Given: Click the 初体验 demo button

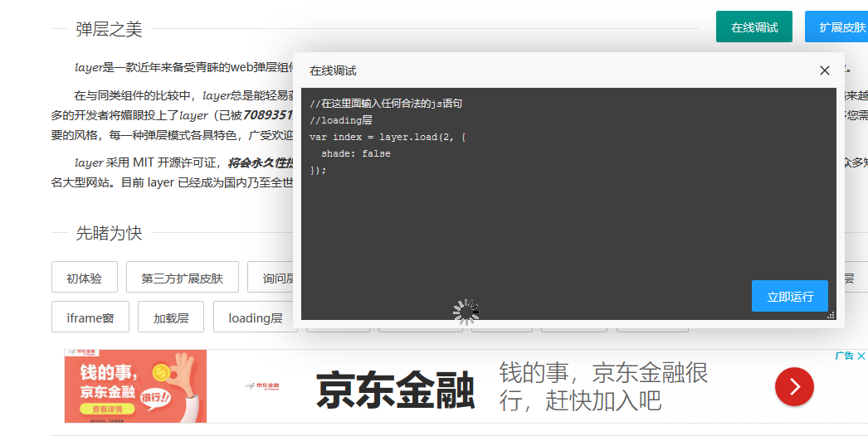Looking at the screenshot, I should click(84, 277).
